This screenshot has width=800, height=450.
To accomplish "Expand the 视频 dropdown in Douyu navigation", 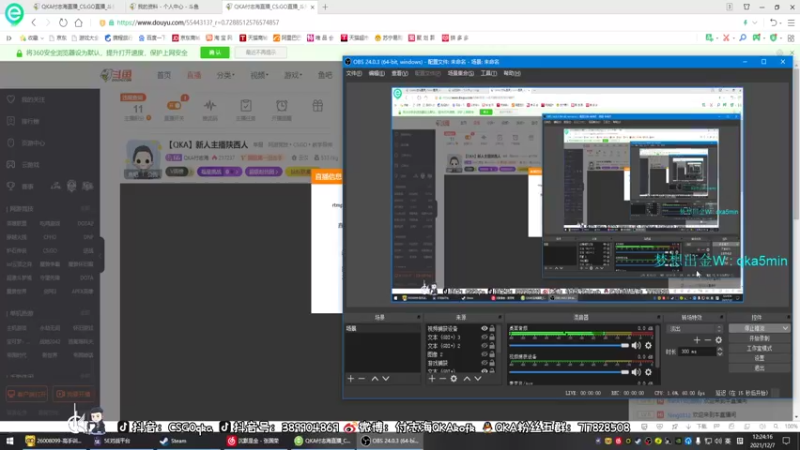I will coord(259,75).
